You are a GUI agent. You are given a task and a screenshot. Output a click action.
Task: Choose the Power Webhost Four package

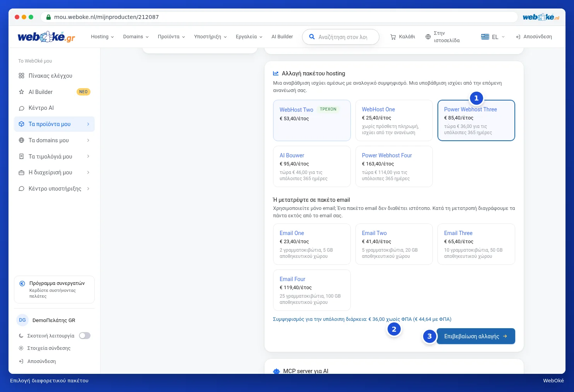(x=394, y=167)
